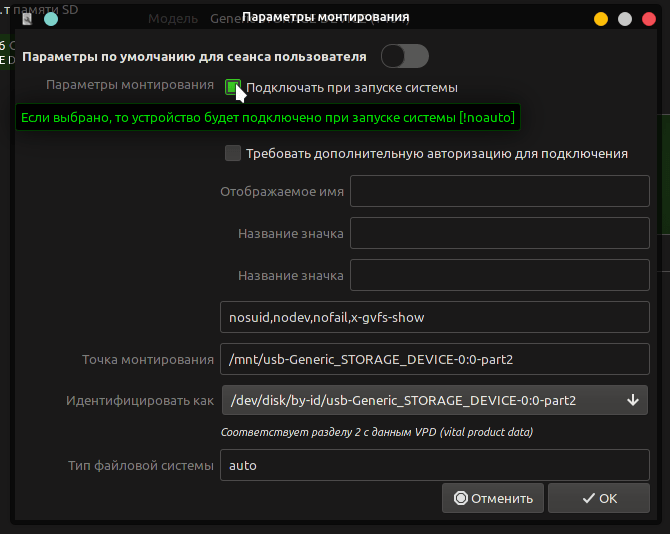Close the dialog with the red button
Image resolution: width=670 pixels, height=534 pixels.
click(649, 19)
